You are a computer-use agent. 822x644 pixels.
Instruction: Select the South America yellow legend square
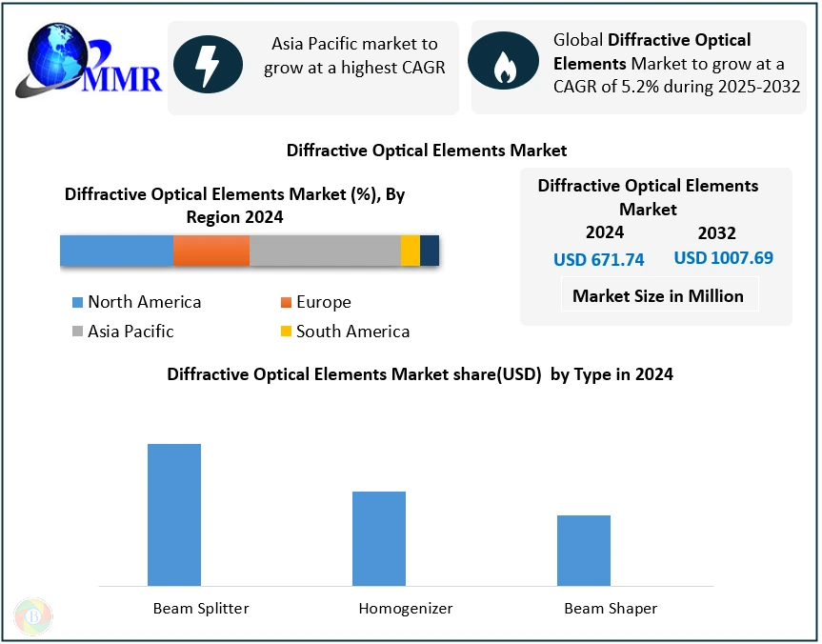(x=285, y=332)
